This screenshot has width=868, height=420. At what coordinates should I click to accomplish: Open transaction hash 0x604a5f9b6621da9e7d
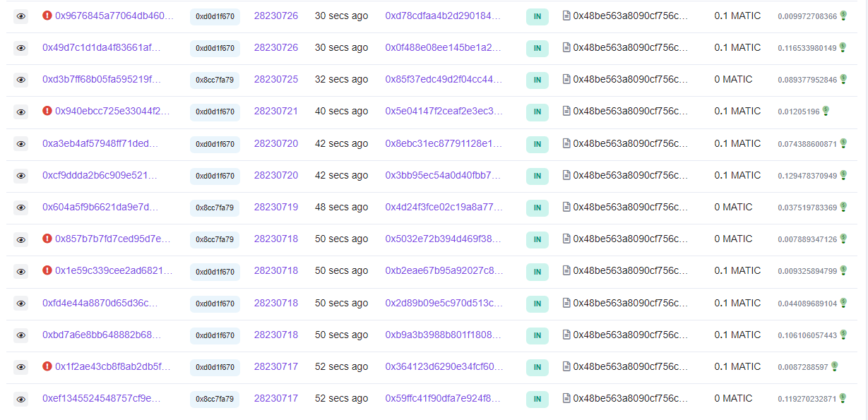100,207
